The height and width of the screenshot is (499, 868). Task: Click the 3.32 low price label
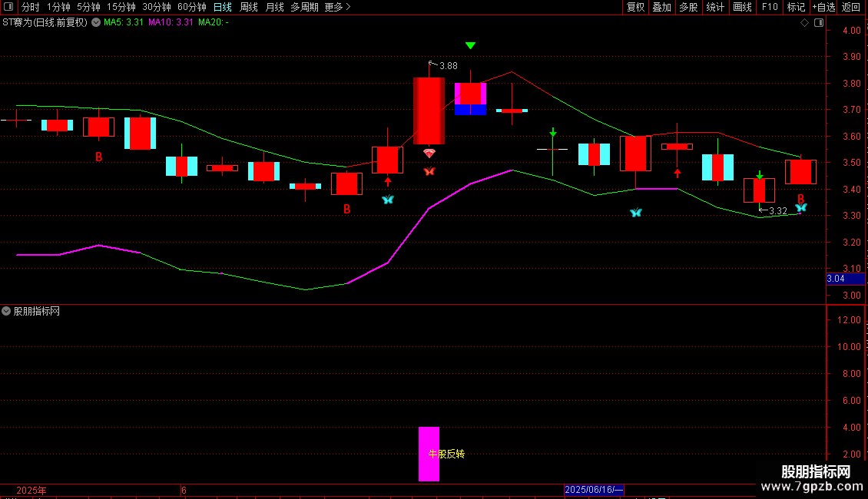pyautogui.click(x=778, y=211)
